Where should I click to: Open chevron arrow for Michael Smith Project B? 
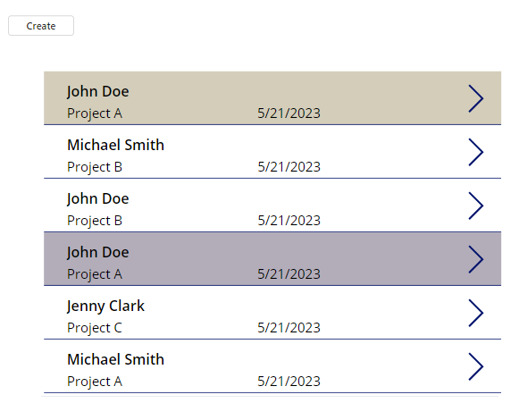(476, 152)
